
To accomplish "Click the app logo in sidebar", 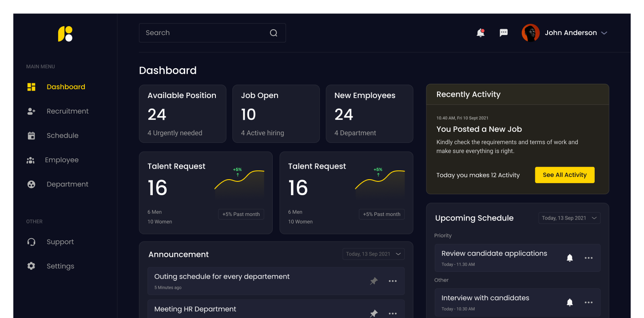I will click(x=65, y=34).
